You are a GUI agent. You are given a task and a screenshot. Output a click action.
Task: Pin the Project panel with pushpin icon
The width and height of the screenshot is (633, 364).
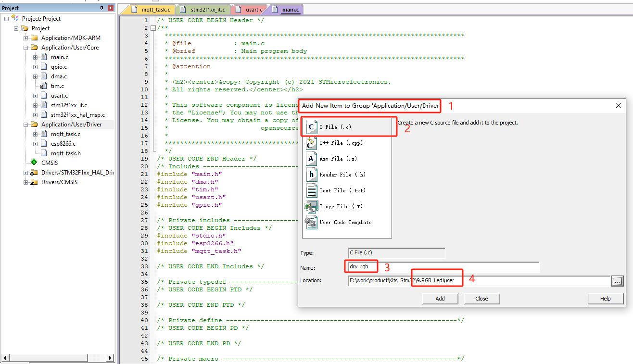[x=101, y=8]
